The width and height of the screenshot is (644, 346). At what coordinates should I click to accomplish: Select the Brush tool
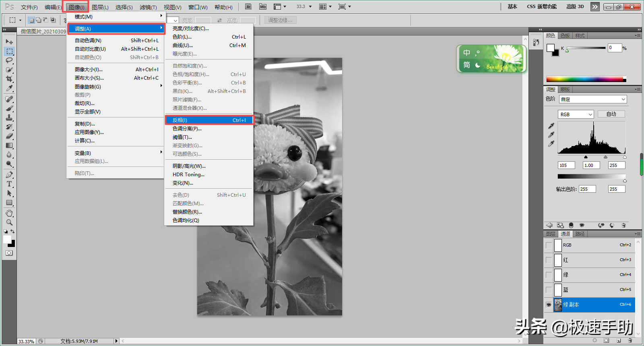pyautogui.click(x=9, y=108)
